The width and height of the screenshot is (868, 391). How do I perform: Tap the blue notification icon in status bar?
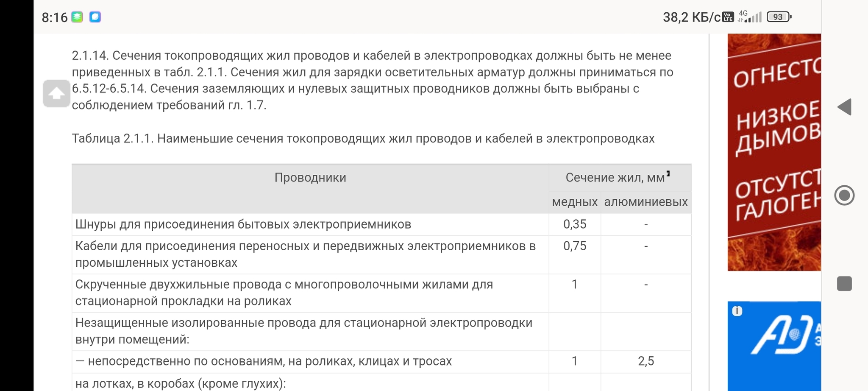[x=95, y=17]
